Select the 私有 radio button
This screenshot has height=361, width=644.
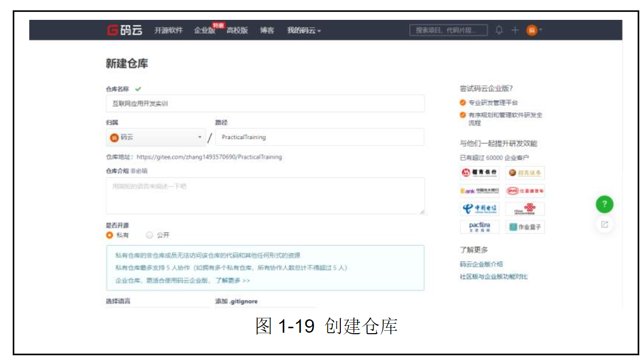click(x=110, y=235)
